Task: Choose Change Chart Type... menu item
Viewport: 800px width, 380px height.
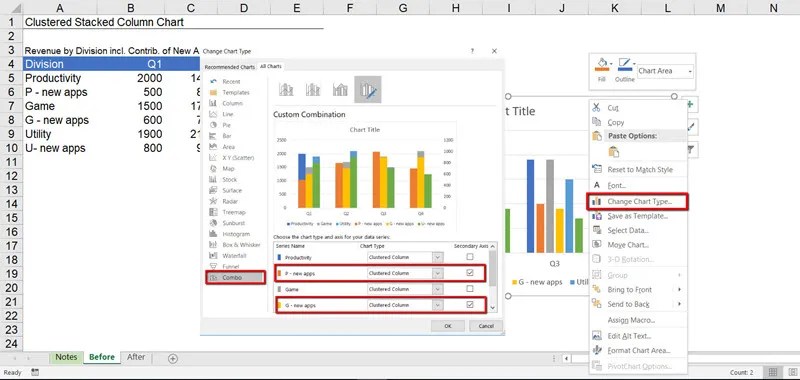Action: 637,201
